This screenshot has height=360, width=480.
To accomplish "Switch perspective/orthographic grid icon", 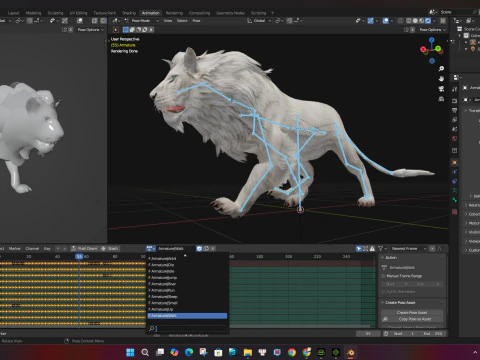I will coord(441,99).
